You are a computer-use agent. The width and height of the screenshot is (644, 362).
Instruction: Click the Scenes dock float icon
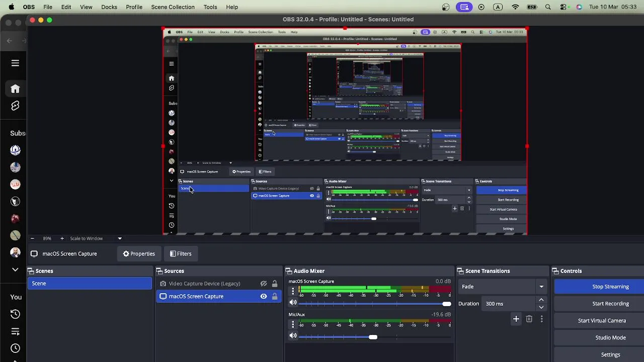click(x=30, y=271)
